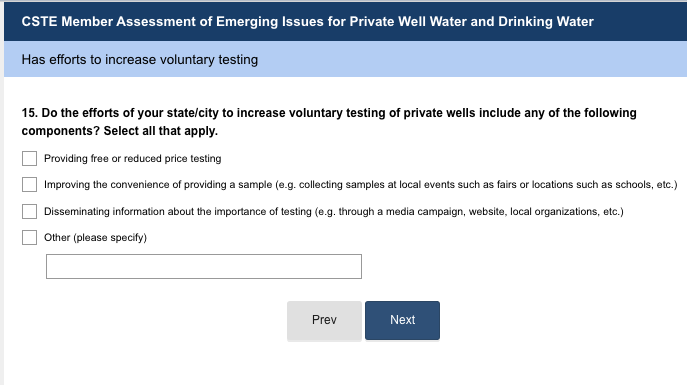Go back with the Prev button
The width and height of the screenshot is (687, 385).
click(324, 320)
